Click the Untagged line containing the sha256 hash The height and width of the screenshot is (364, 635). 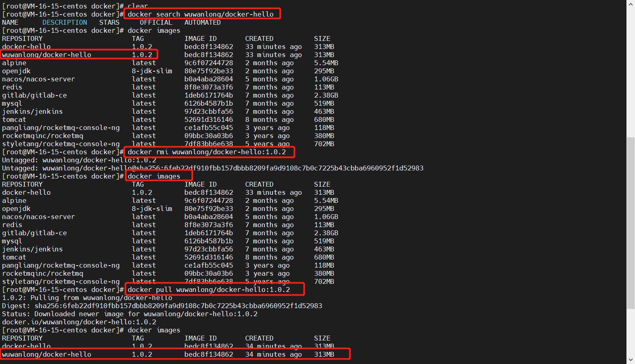pos(213,168)
